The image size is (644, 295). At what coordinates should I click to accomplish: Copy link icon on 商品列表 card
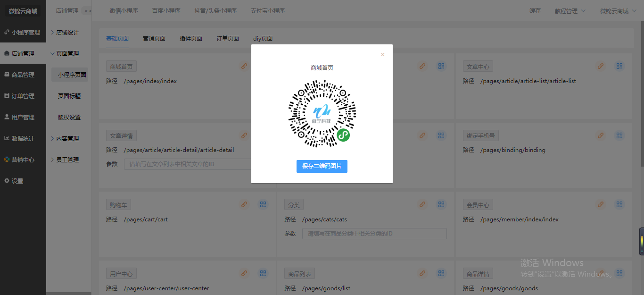[x=422, y=273]
